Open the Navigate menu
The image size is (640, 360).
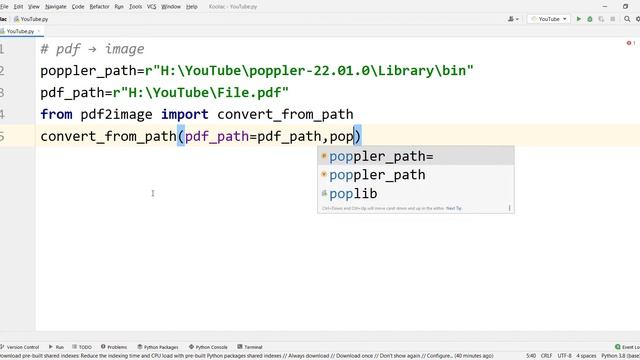pyautogui.click(x=56, y=7)
